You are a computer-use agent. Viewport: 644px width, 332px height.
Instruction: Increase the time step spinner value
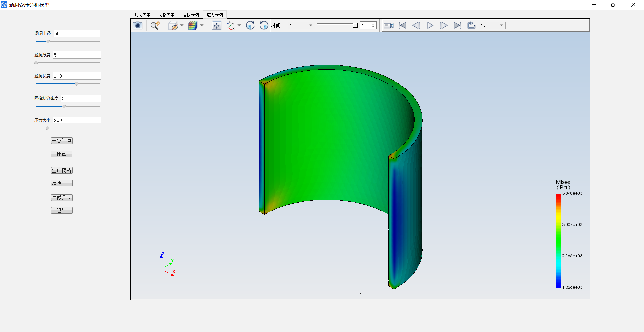(373, 24)
